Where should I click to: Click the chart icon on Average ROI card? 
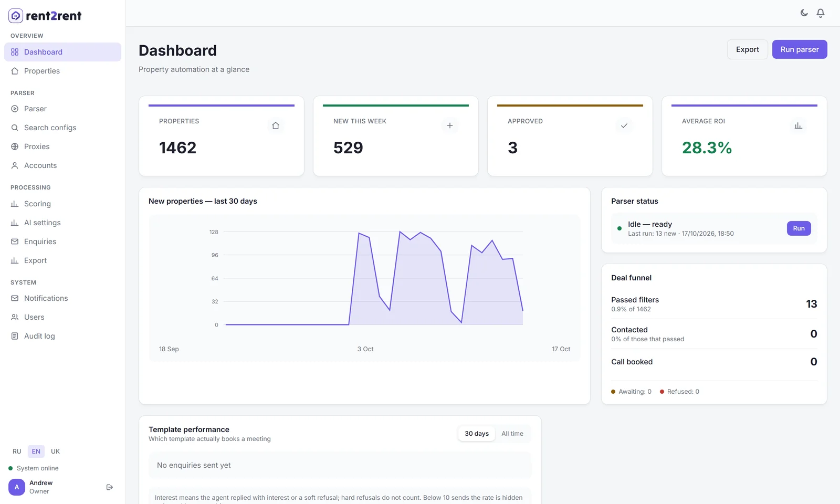[799, 125]
